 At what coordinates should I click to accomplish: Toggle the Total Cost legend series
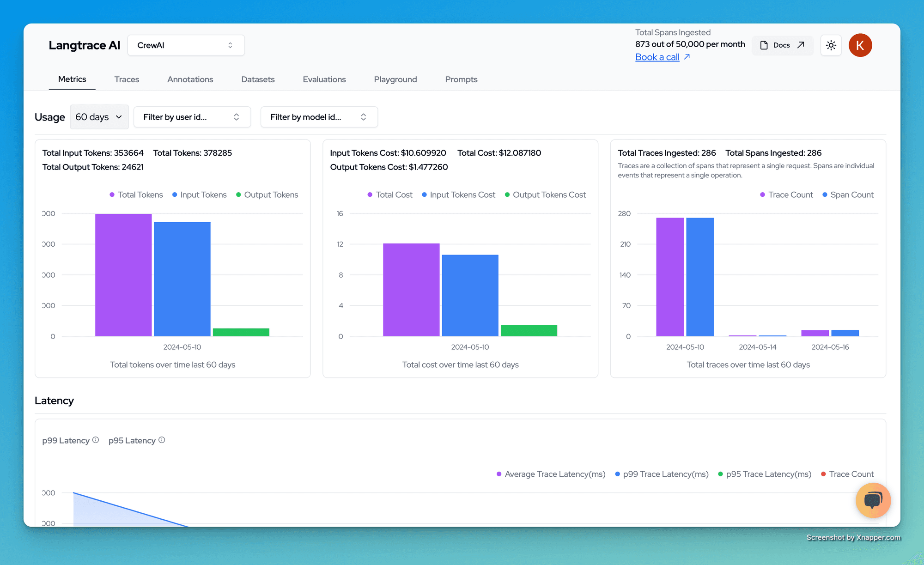click(390, 194)
